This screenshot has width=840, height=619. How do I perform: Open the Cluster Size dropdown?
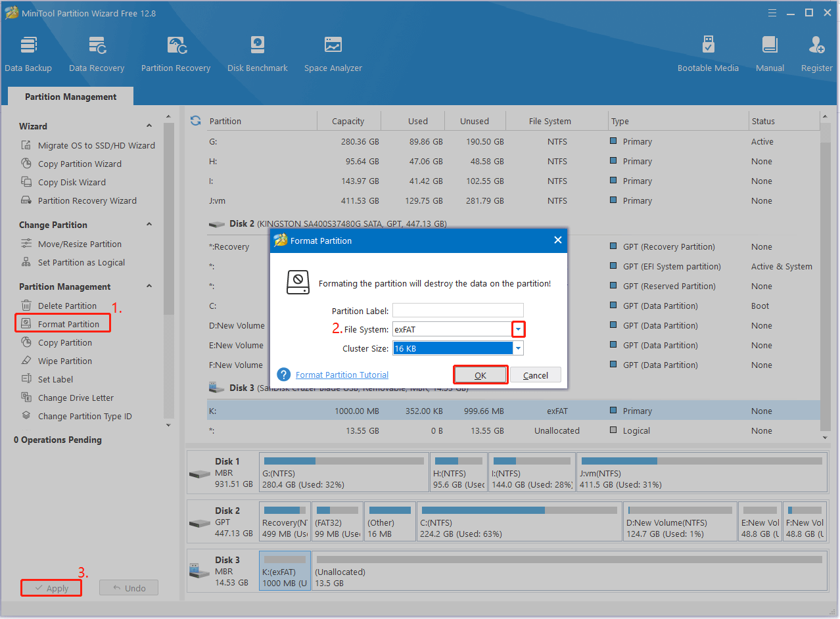(518, 348)
